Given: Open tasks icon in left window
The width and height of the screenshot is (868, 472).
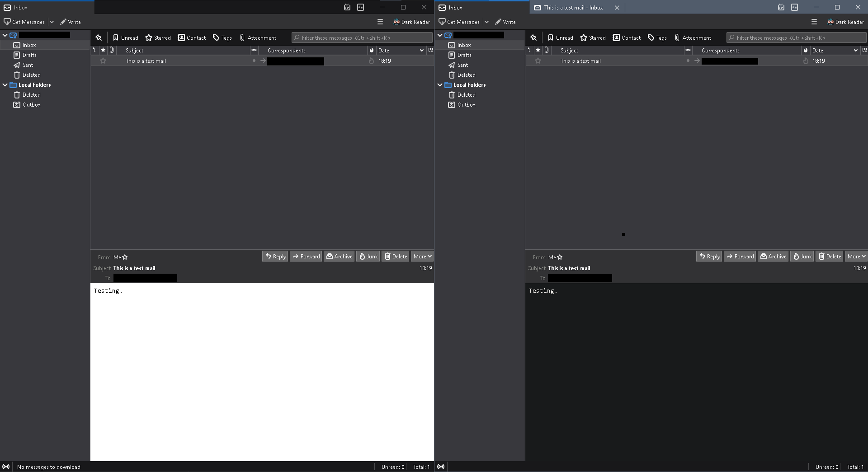Looking at the screenshot, I should pyautogui.click(x=360, y=7).
